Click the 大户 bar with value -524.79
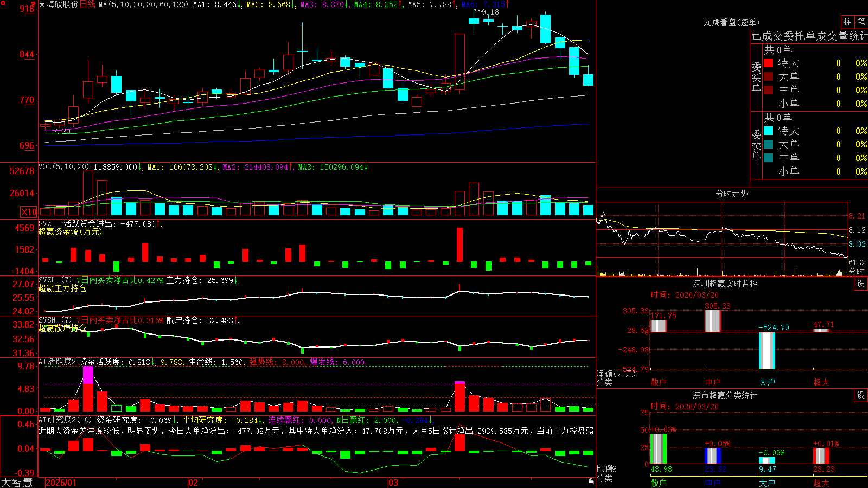The height and width of the screenshot is (488, 868). coord(767,351)
